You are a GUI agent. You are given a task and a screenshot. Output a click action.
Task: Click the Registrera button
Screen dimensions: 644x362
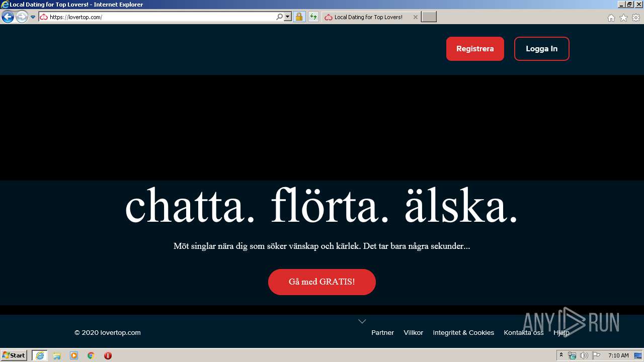tap(475, 49)
